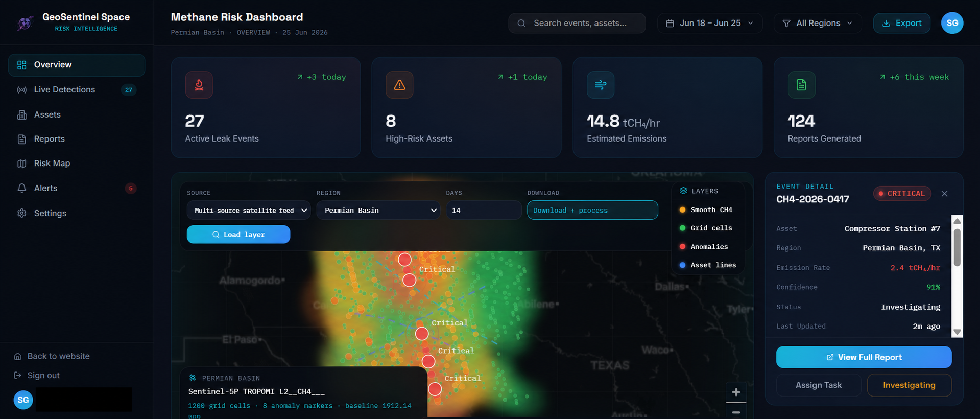Click the Days input field showing 14
This screenshot has width=980, height=419.
click(x=484, y=210)
